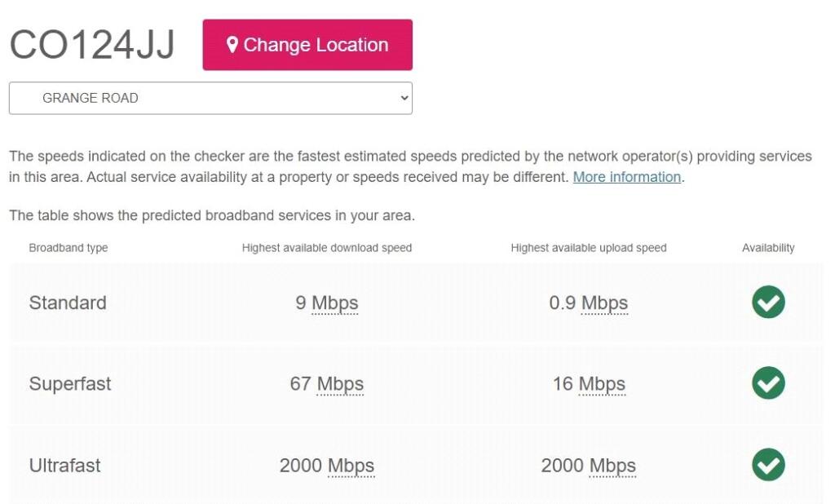This screenshot has height=504, width=835.
Task: Select the Standard broadband type row label
Action: [68, 303]
